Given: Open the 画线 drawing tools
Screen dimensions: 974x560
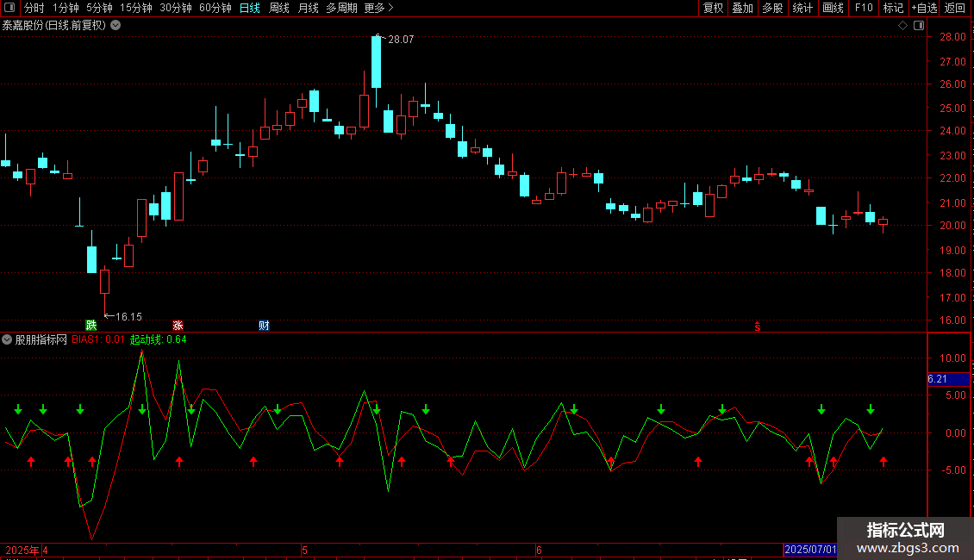Looking at the screenshot, I should [833, 8].
